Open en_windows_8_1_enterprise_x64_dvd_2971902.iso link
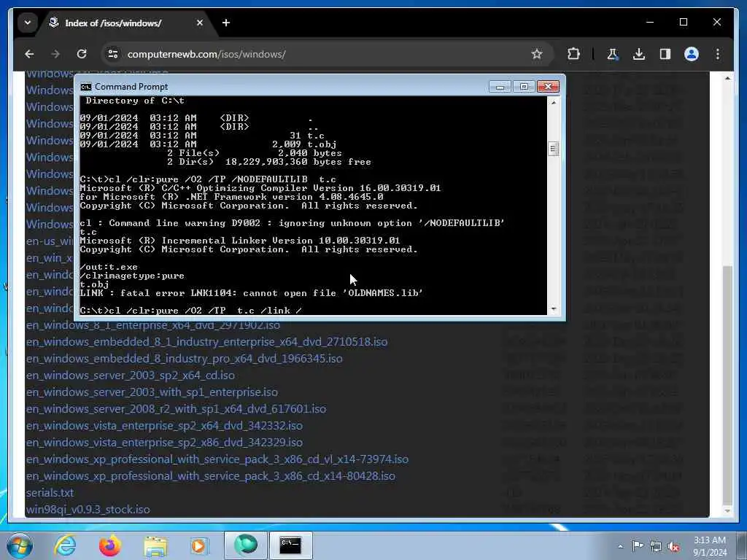This screenshot has height=560, width=747. 153,324
